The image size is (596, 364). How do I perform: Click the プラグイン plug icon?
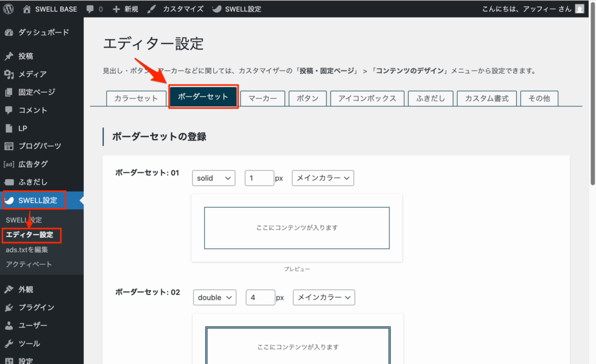[9, 308]
